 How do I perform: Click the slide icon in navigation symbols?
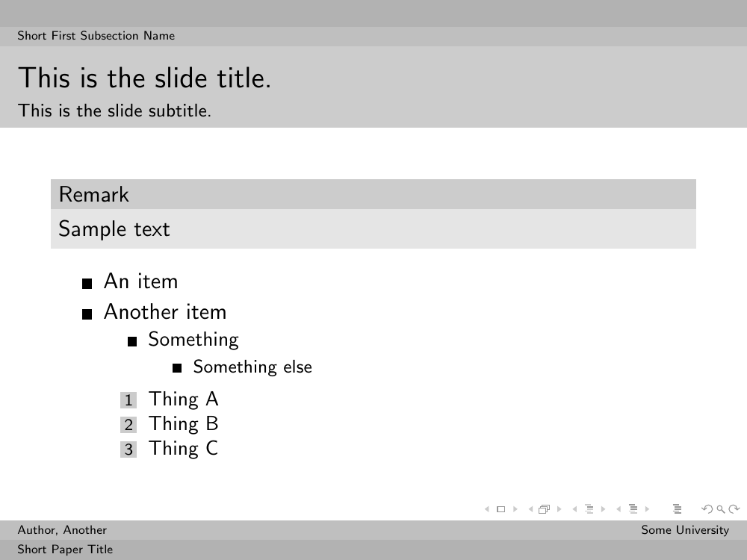[x=500, y=509]
